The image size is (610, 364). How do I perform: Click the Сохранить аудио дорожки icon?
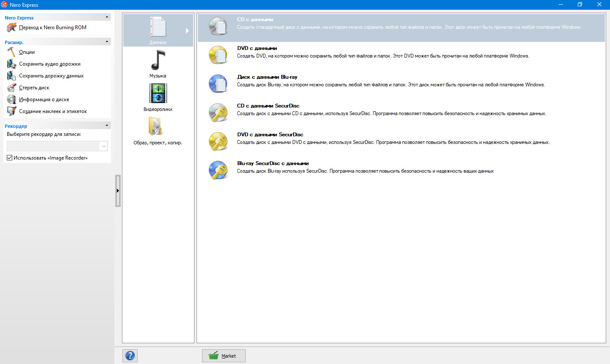click(11, 64)
